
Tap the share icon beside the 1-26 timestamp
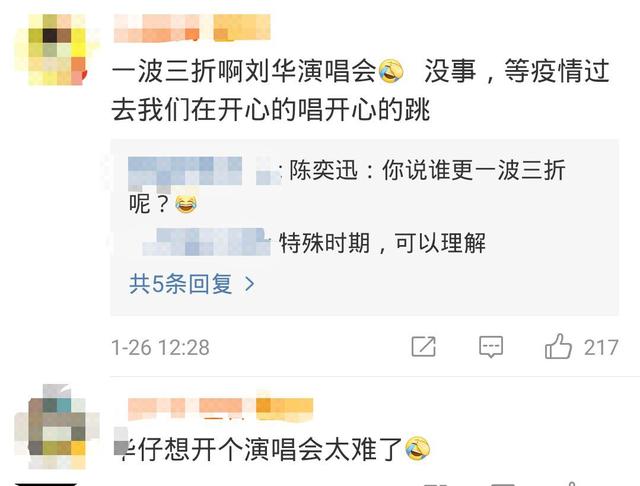point(423,347)
